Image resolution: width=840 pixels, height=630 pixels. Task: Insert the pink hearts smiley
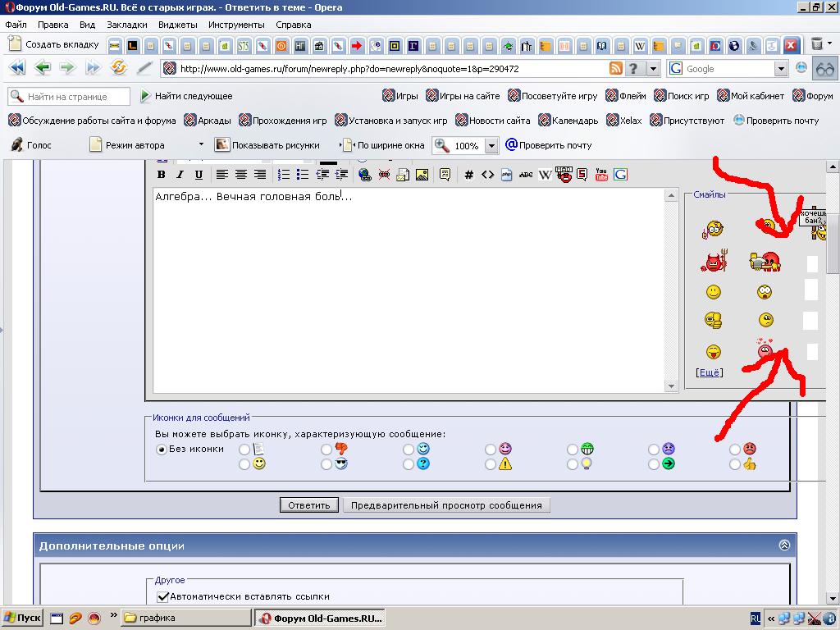pyautogui.click(x=765, y=348)
